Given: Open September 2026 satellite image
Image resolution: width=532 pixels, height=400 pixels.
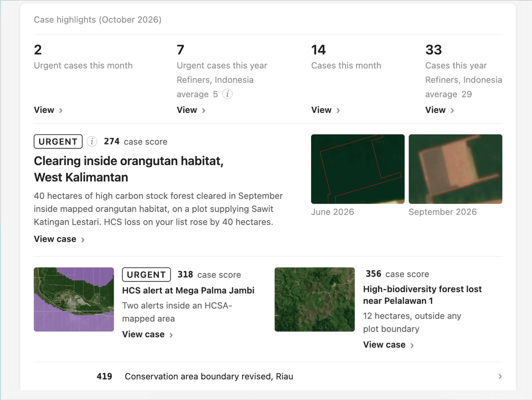Looking at the screenshot, I should [455, 169].
